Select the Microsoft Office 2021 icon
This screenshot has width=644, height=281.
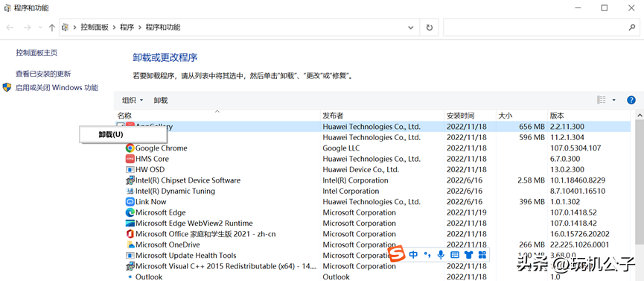point(130,234)
